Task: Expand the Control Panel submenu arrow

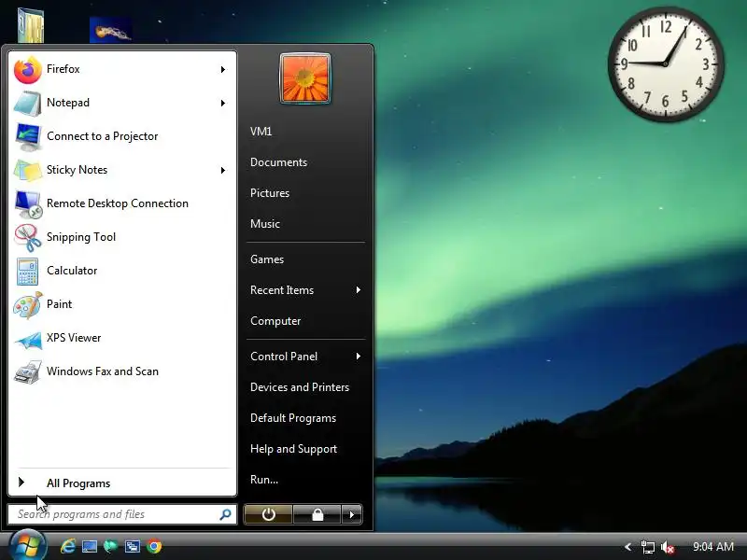Action: click(359, 357)
